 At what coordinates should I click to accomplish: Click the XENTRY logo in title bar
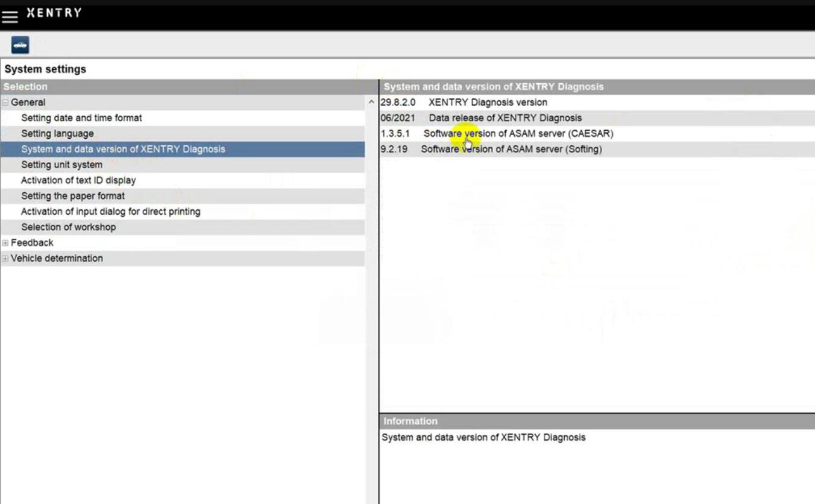[x=54, y=13]
